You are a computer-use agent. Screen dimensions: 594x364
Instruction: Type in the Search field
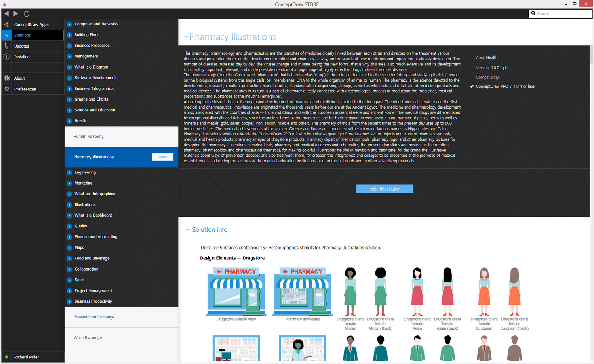tap(560, 14)
